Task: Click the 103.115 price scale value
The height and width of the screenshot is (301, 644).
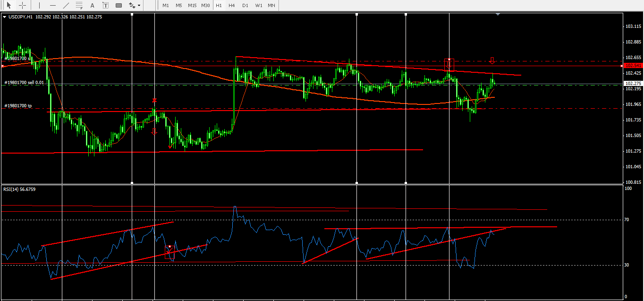Action: [633, 26]
